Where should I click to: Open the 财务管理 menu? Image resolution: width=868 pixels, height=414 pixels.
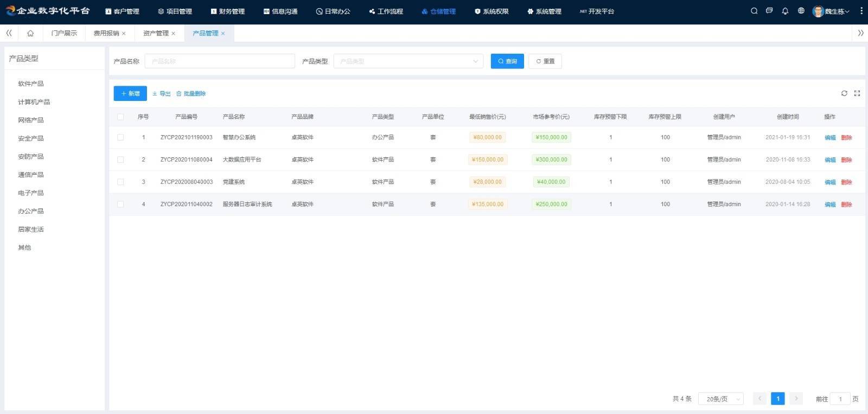pos(228,11)
